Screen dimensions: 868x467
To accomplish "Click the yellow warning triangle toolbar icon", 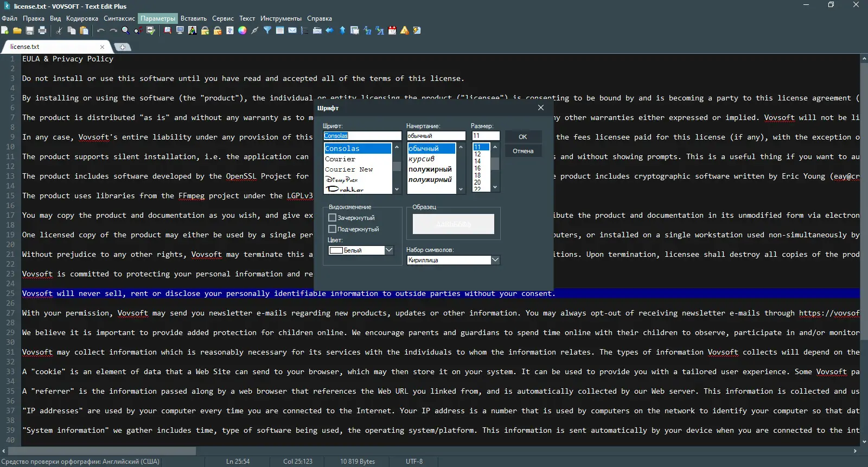I will tap(405, 30).
